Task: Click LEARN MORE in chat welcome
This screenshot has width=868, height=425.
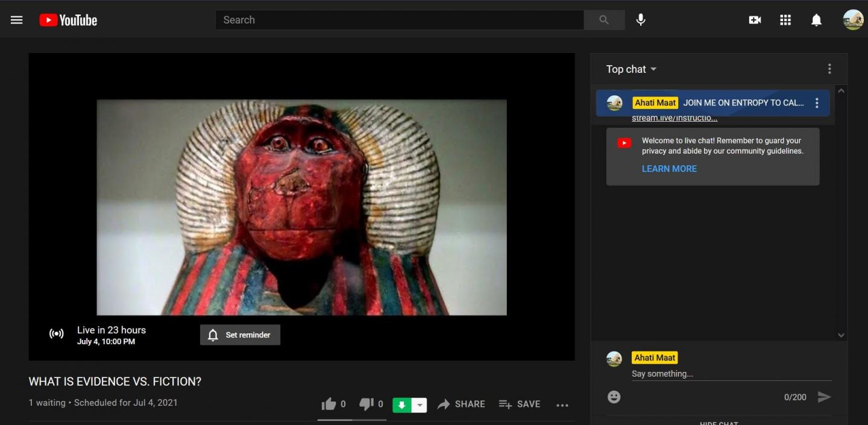Action: [x=669, y=169]
